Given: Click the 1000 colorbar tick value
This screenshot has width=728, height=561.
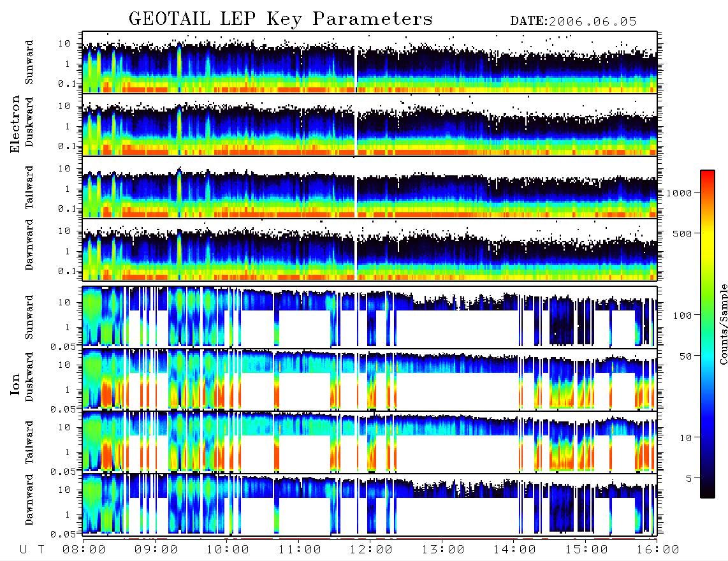Looking at the screenshot, I should [x=679, y=193].
